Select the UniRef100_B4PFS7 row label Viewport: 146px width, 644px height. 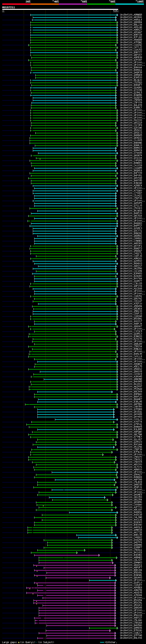[131, 226]
